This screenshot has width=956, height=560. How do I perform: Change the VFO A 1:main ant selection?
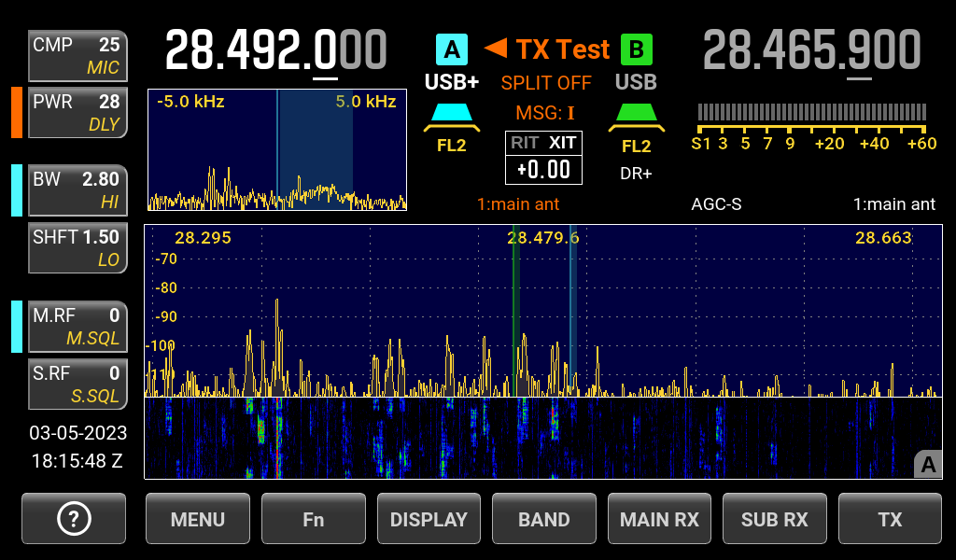(518, 204)
